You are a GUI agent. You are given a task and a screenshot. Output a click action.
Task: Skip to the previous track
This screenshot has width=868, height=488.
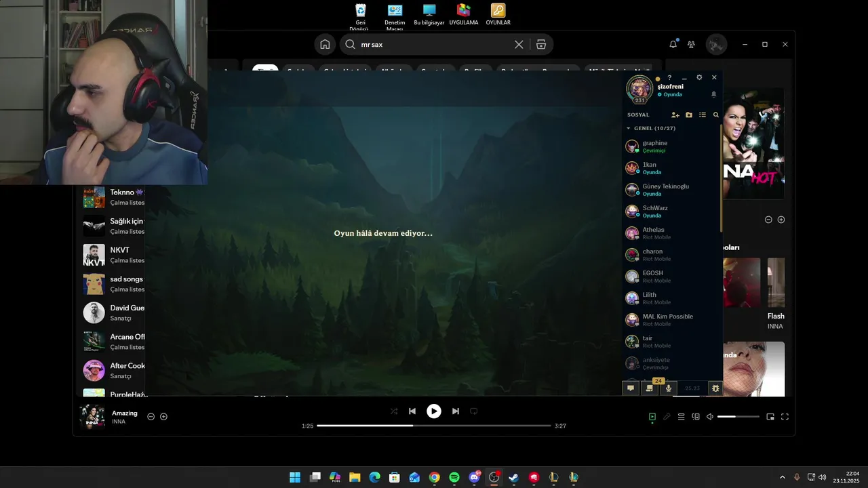[412, 411]
